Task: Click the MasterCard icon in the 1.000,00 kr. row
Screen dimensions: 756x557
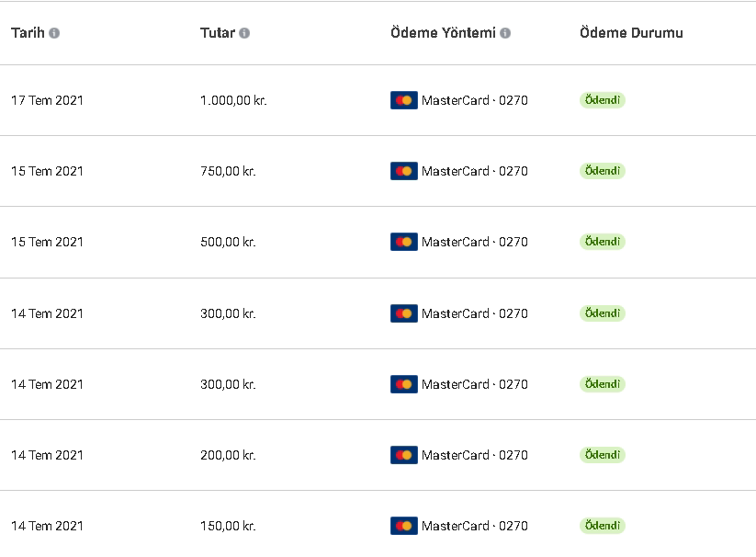Action: click(404, 100)
